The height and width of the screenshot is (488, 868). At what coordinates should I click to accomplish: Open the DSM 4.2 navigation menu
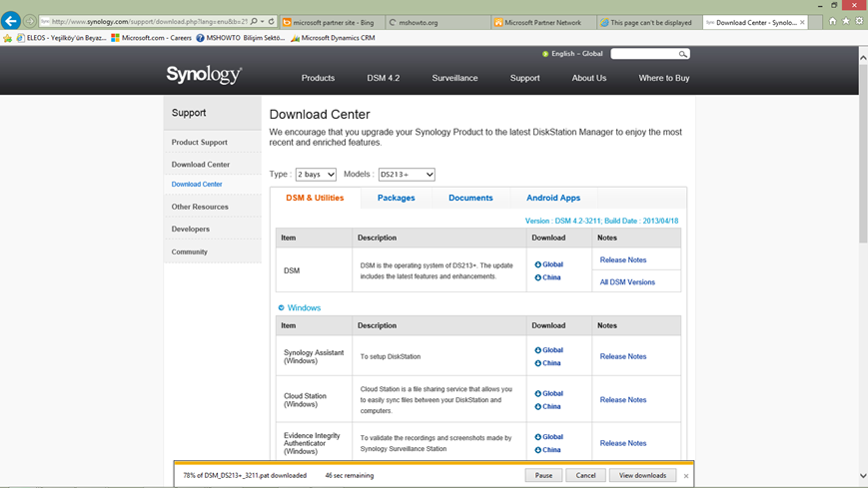coord(384,78)
